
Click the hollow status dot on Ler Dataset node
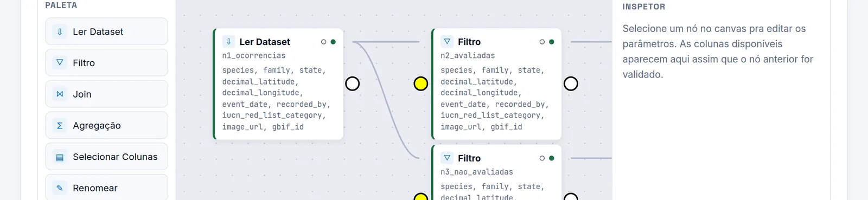coord(324,42)
